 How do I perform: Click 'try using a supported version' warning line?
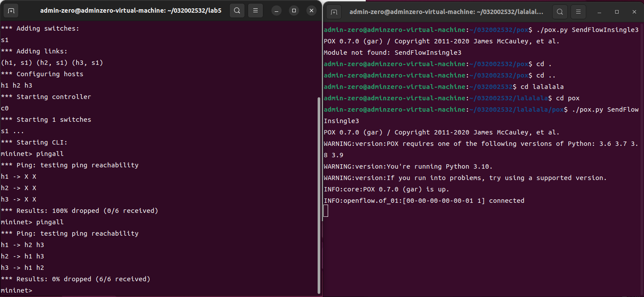click(x=465, y=178)
